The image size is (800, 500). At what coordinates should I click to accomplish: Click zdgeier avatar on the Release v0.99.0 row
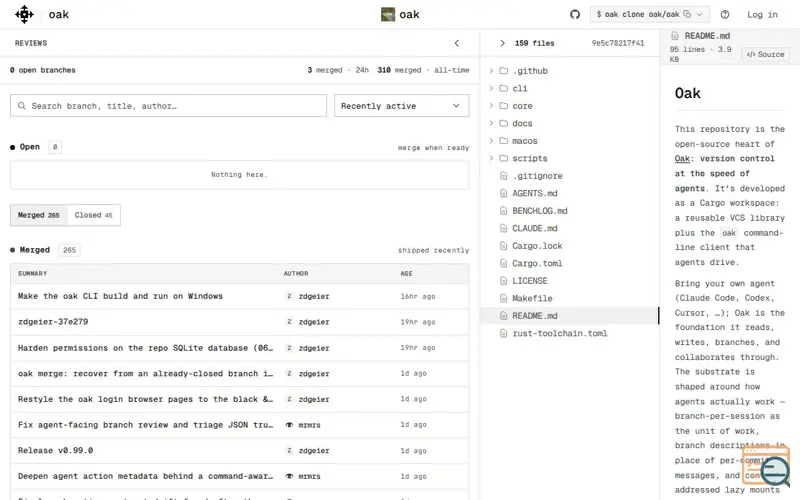(x=289, y=451)
